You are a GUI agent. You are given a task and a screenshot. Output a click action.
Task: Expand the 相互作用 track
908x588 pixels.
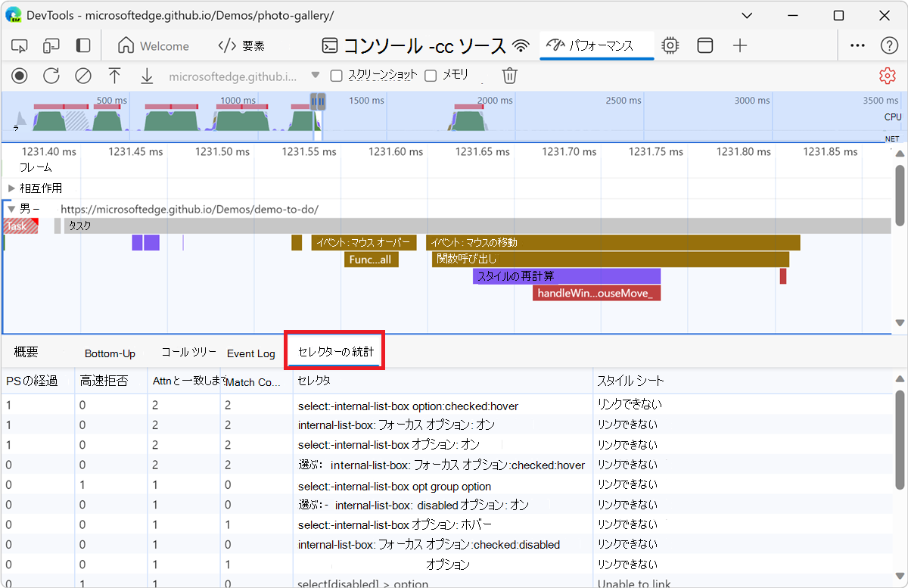pyautogui.click(x=11, y=188)
